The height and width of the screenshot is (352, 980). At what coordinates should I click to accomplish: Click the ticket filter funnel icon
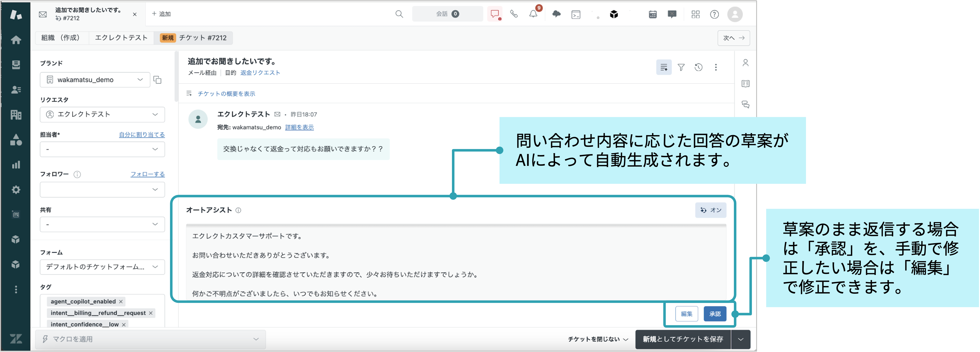pos(681,67)
